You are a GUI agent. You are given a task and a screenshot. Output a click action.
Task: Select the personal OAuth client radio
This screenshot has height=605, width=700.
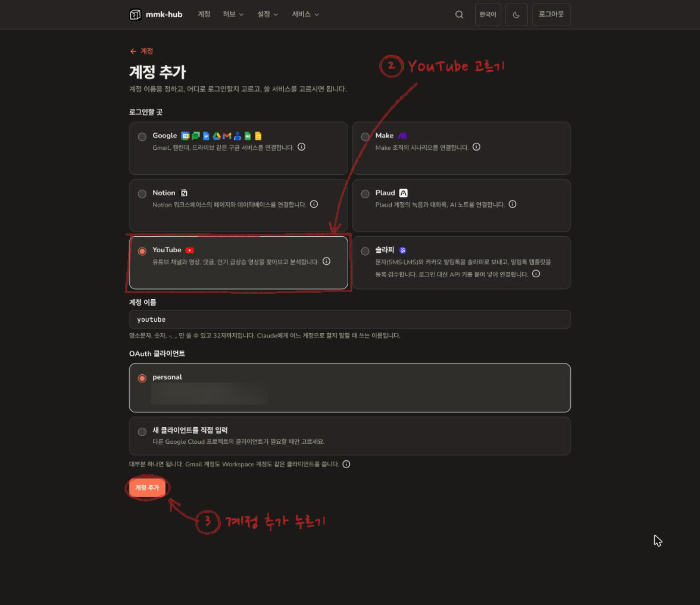point(142,378)
